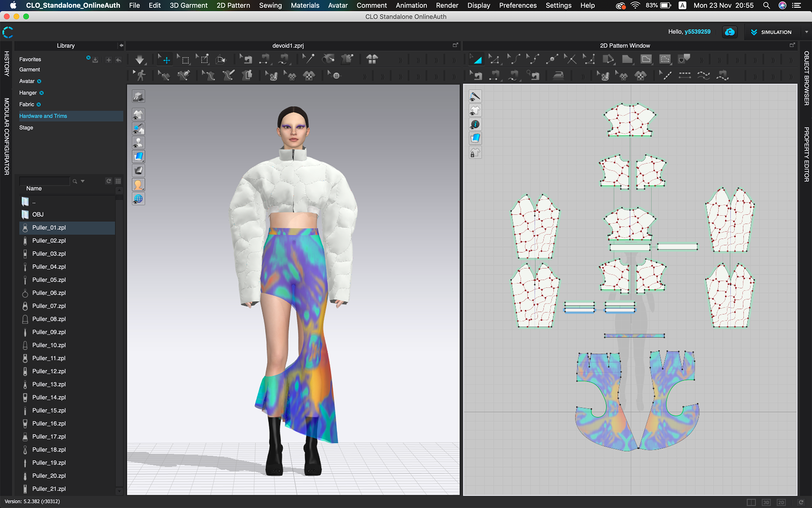Screen dimensions: 812x508
Task: Open the OBJ folder in library list
Action: (x=67, y=215)
